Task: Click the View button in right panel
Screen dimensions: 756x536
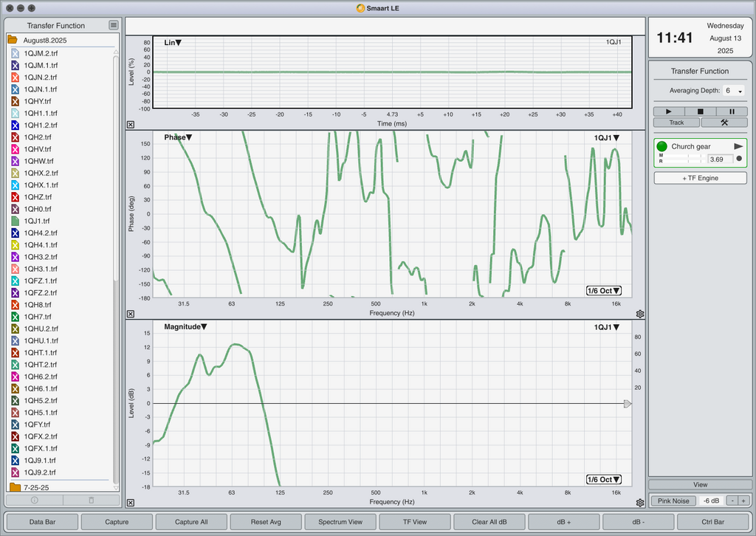Action: (700, 484)
